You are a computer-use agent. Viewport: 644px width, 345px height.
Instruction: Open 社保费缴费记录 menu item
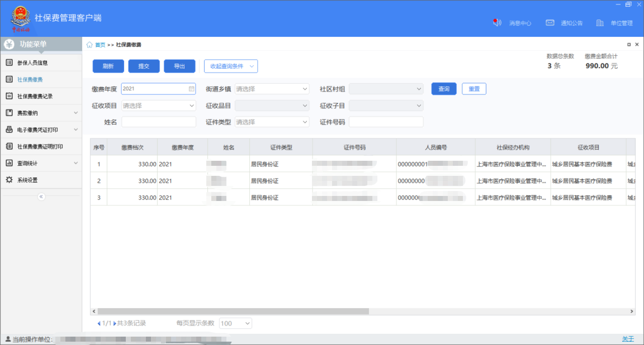pyautogui.click(x=35, y=96)
